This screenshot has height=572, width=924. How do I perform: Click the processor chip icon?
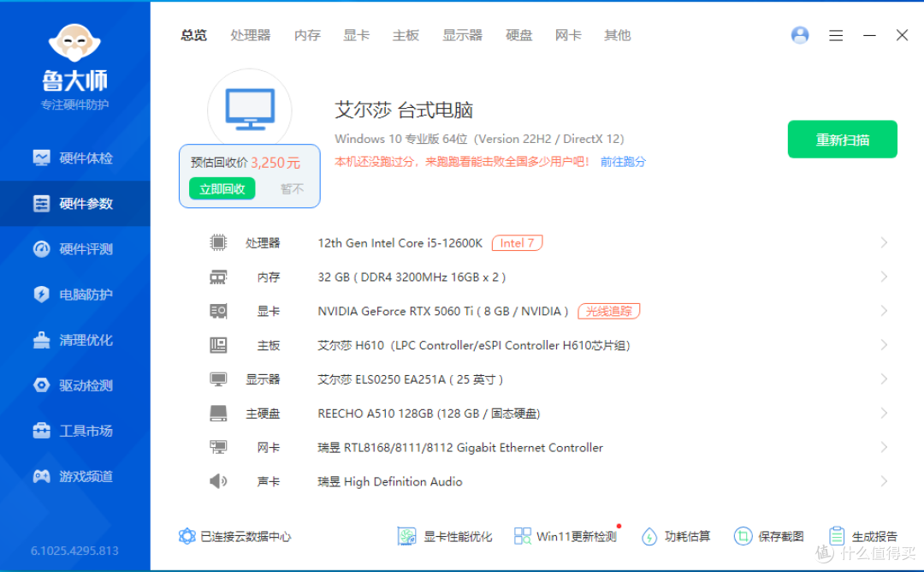(218, 242)
